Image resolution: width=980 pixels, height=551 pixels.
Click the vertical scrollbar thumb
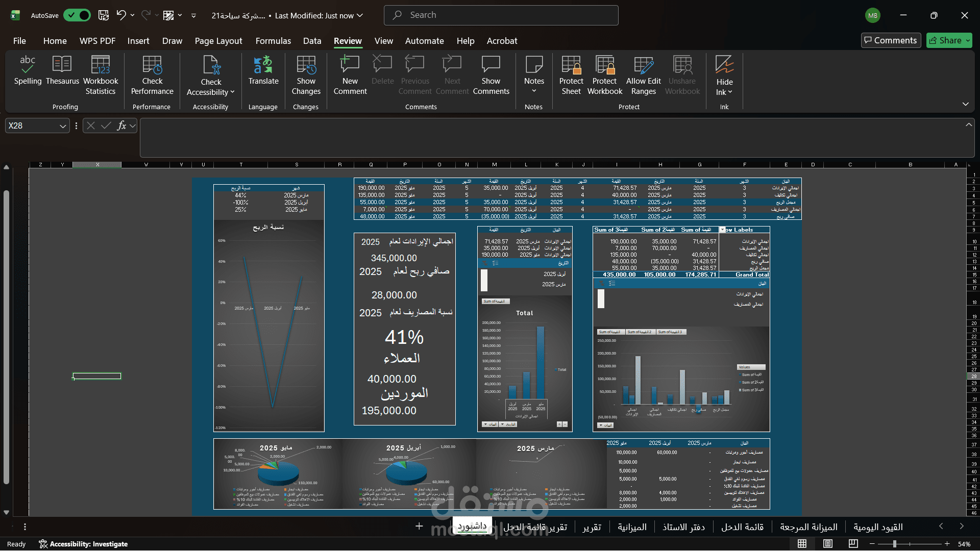pyautogui.click(x=6, y=337)
